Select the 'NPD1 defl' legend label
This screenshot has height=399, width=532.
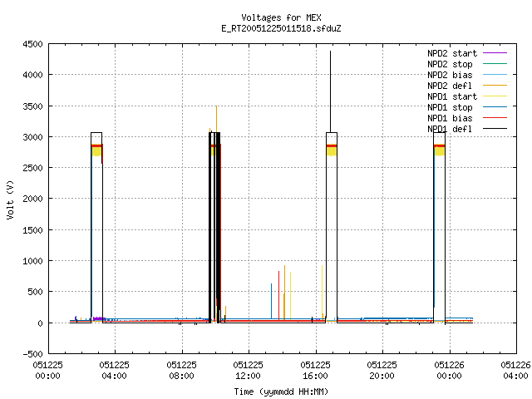(x=450, y=129)
